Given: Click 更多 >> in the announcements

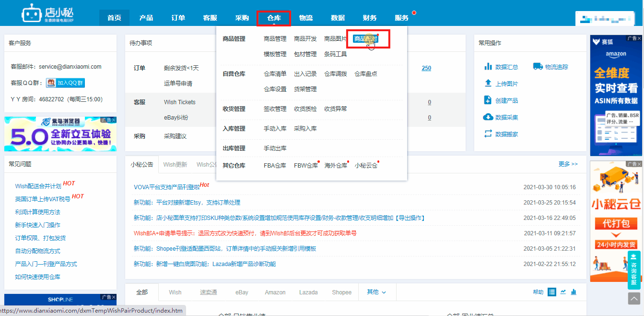Looking at the screenshot, I should pos(568,164).
